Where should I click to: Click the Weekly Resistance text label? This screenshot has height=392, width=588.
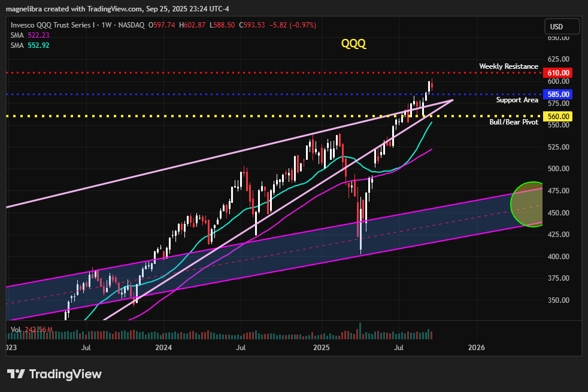[508, 66]
